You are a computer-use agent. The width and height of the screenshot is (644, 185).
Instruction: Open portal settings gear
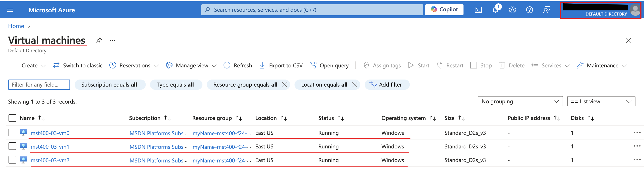[512, 10]
